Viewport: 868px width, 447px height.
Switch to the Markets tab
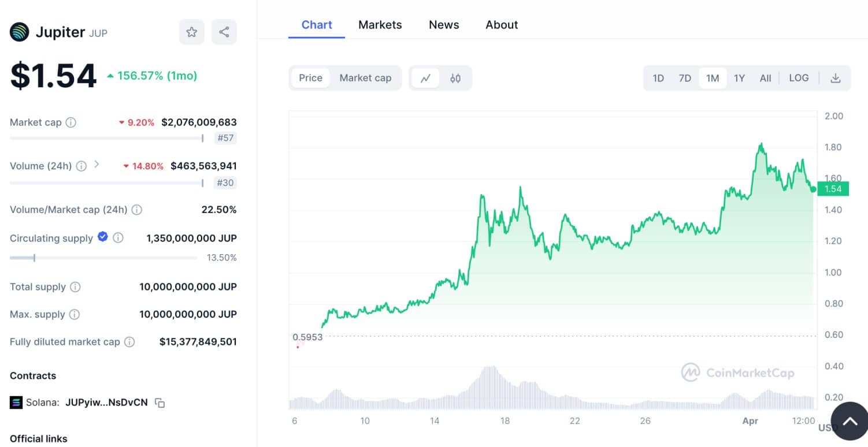(380, 25)
